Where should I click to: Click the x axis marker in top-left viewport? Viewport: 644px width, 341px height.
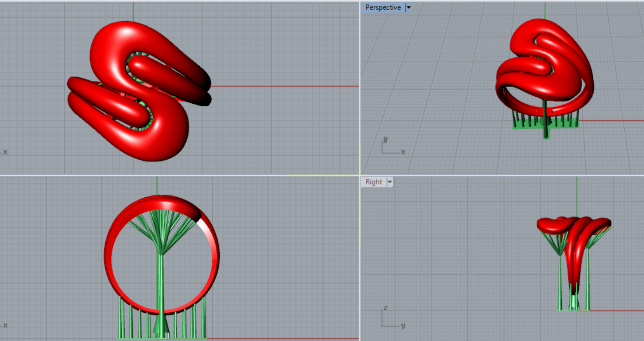pos(5,152)
